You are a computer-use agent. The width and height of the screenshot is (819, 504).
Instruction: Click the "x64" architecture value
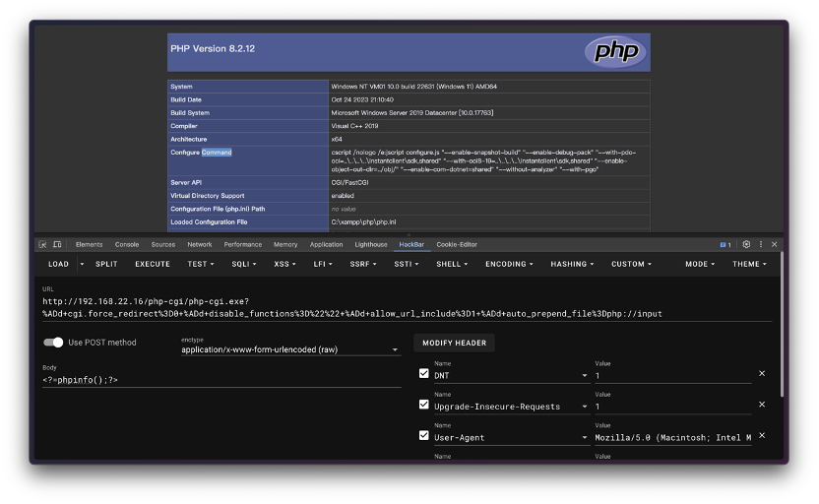click(337, 139)
